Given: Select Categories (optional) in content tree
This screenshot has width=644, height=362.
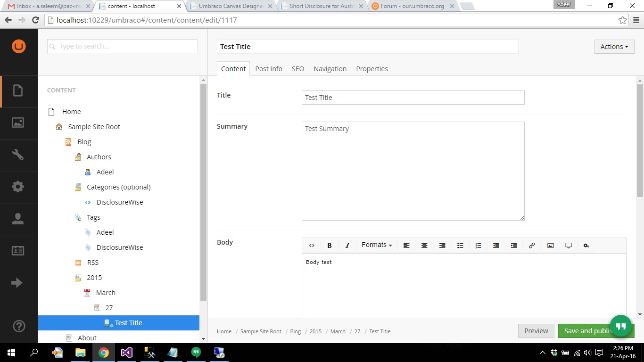Looking at the screenshot, I should coord(118,187).
